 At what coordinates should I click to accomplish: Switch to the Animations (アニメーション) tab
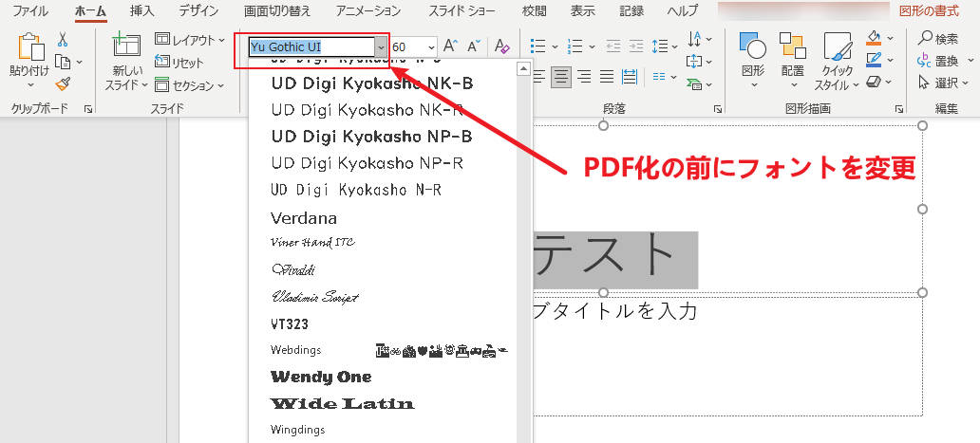368,10
